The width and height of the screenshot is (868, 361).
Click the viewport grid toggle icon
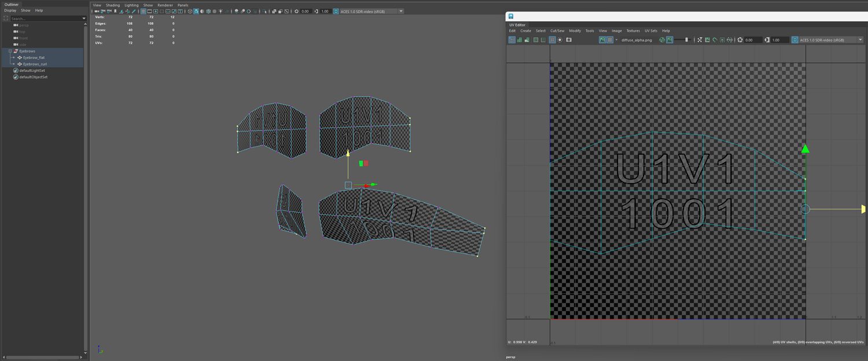coord(143,12)
